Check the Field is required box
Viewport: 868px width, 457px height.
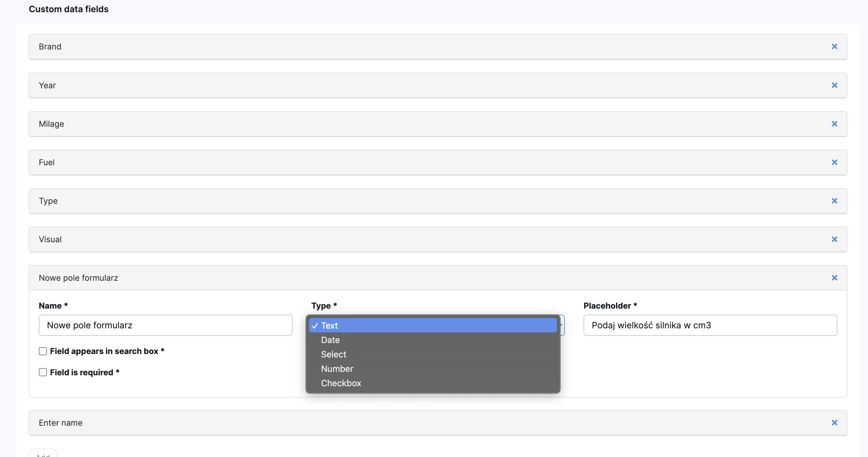click(43, 372)
